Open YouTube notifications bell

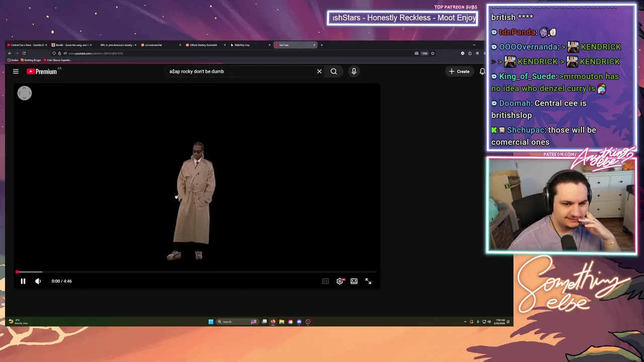tap(482, 71)
